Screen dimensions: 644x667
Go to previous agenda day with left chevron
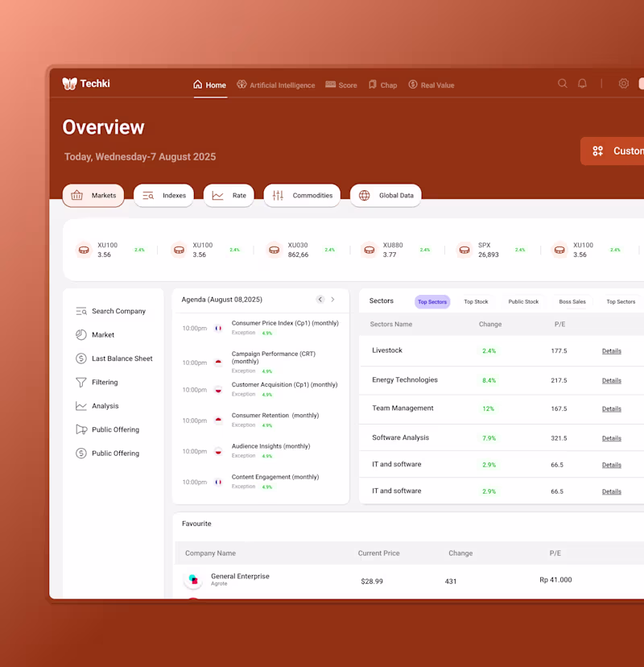pyautogui.click(x=320, y=299)
